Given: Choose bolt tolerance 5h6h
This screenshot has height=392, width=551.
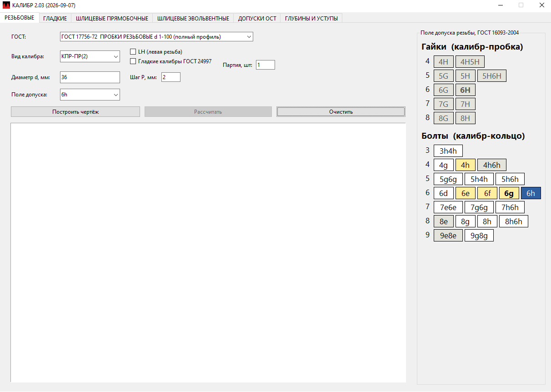Looking at the screenshot, I should pos(510,179).
